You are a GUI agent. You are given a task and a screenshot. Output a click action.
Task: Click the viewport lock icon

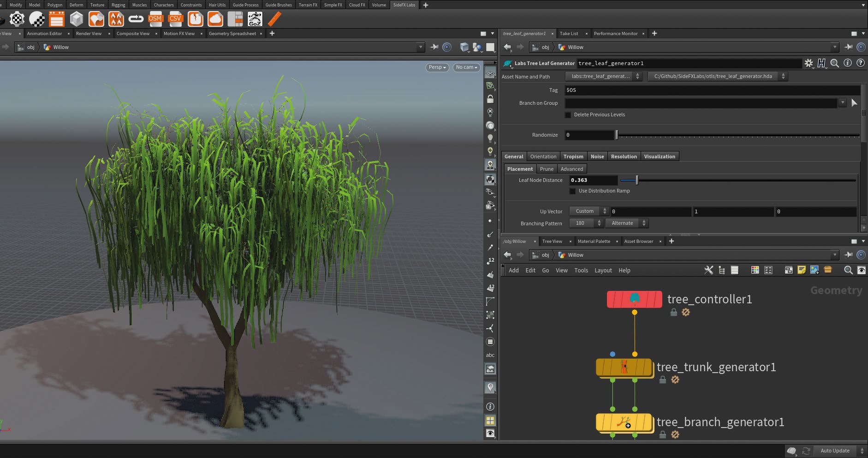point(490,99)
